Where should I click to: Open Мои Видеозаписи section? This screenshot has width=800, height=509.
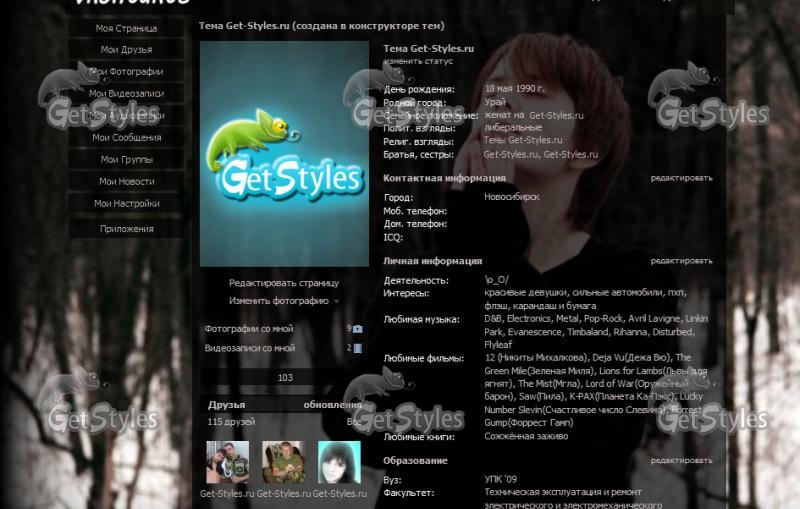coord(126,94)
